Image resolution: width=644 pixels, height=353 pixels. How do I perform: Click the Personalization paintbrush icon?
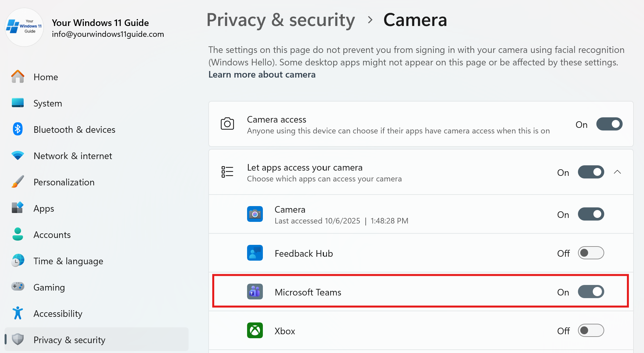tap(18, 182)
